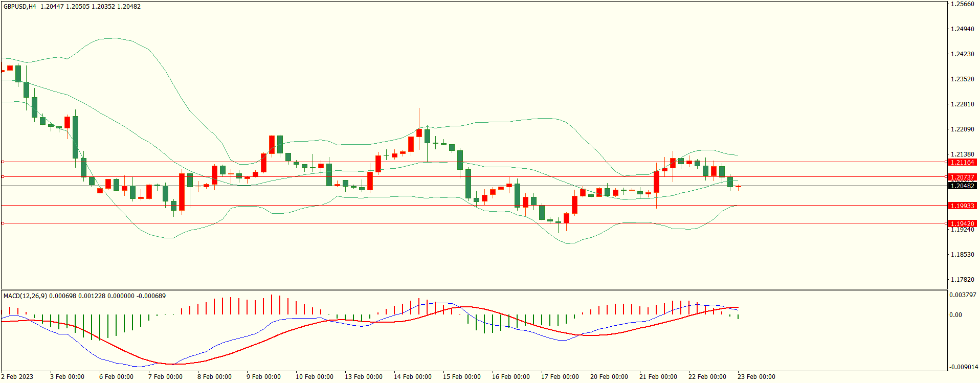Grab the left handle of the 1.19420 line
This screenshot has width=980, height=383.
(x=3, y=223)
